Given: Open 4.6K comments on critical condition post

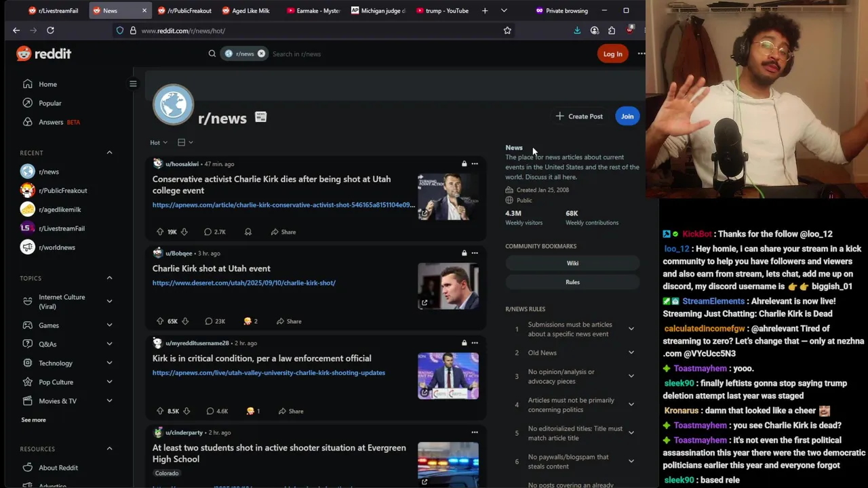Looking at the screenshot, I should click(217, 411).
